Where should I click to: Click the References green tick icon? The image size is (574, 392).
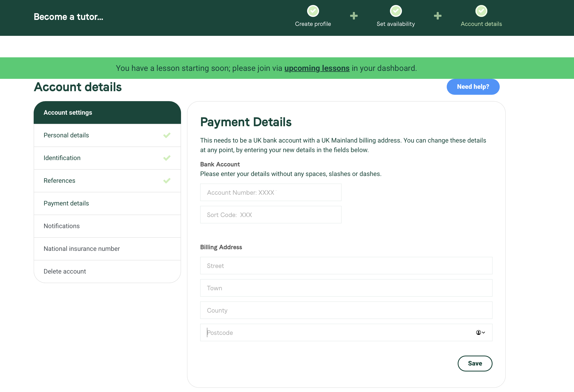[x=167, y=181]
